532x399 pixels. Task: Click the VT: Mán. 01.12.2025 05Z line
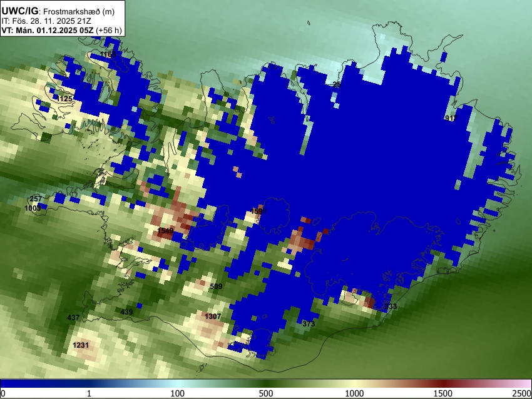[x=48, y=30]
